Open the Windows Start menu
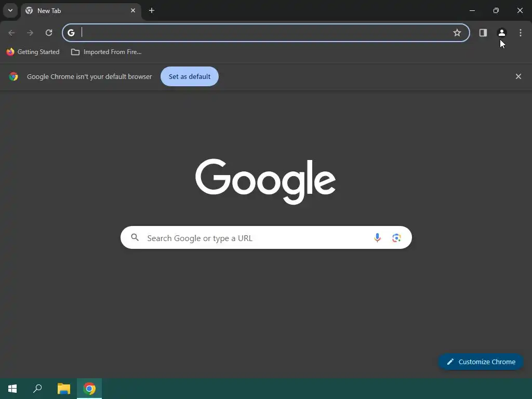This screenshot has height=399, width=532. (12, 389)
